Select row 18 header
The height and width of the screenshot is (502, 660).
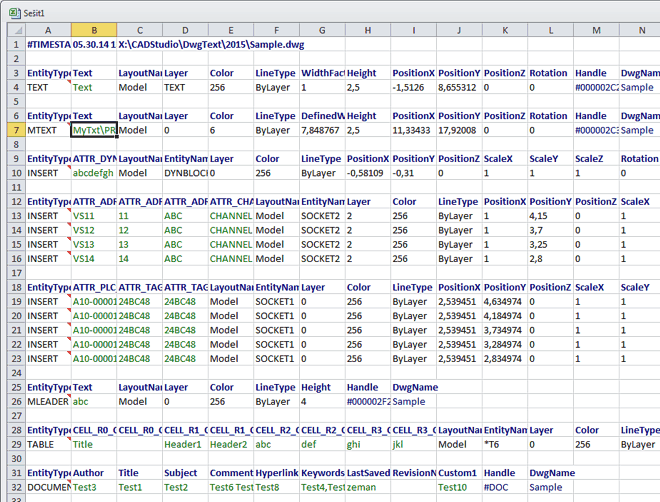tap(17, 287)
